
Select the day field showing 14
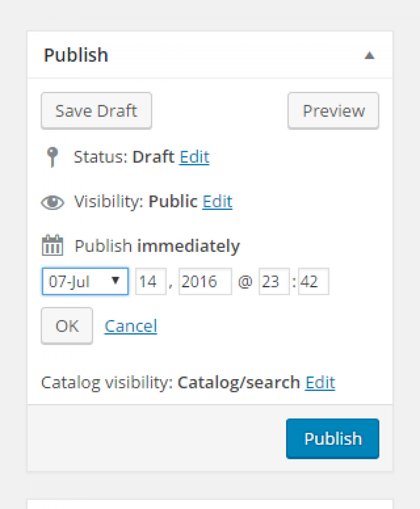(x=150, y=281)
